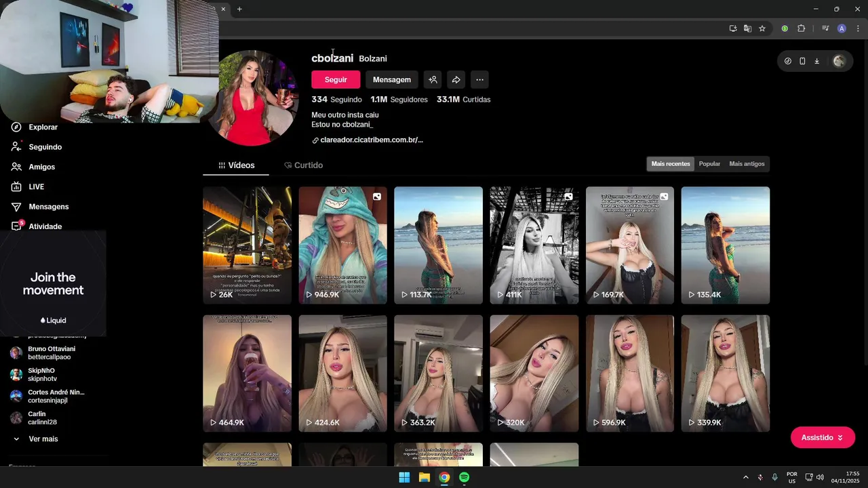Click the download app icon in top pill

click(816, 61)
